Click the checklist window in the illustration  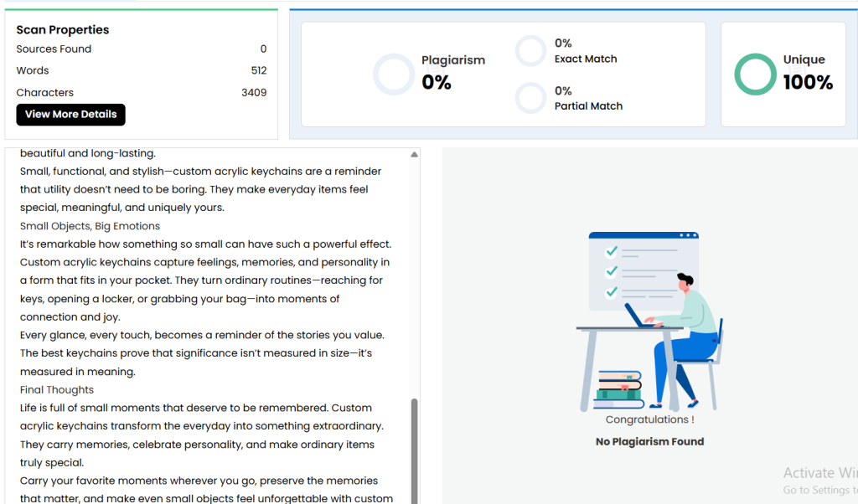coord(643,270)
